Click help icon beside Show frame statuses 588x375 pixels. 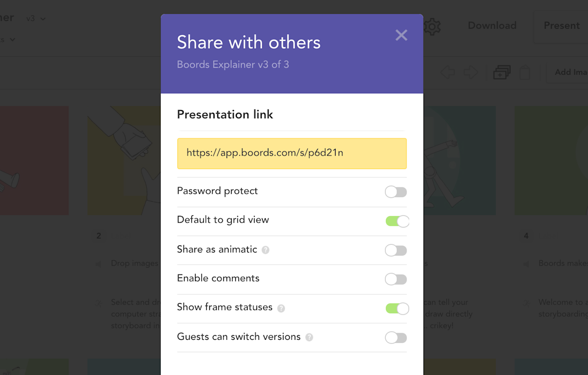tap(281, 308)
